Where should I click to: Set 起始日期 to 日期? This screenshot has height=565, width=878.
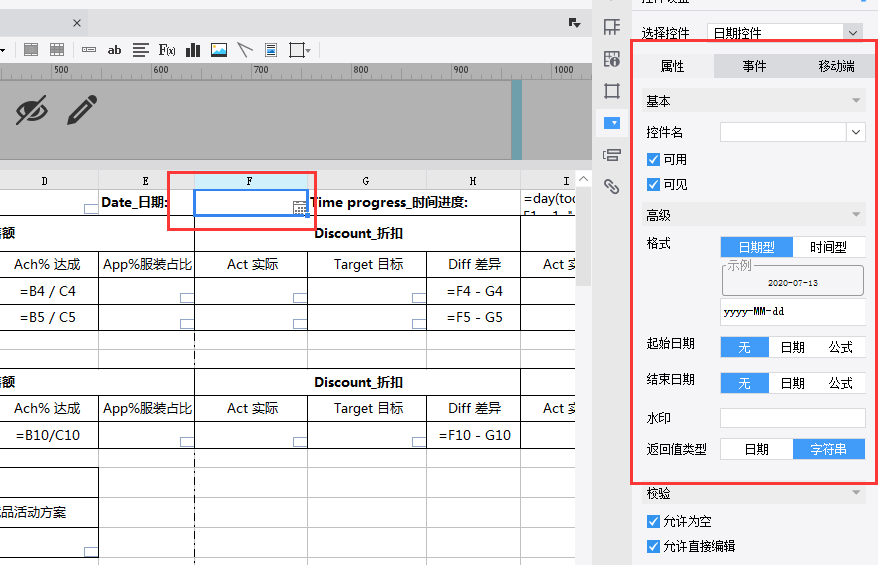(x=792, y=347)
